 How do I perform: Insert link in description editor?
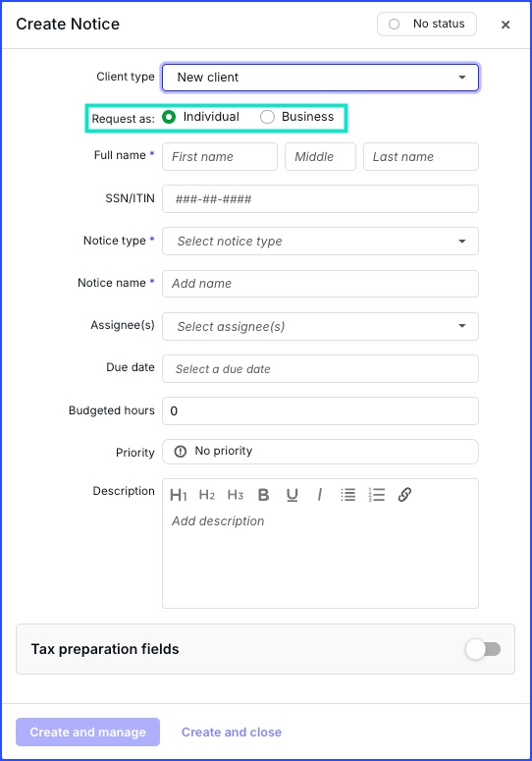pos(404,495)
